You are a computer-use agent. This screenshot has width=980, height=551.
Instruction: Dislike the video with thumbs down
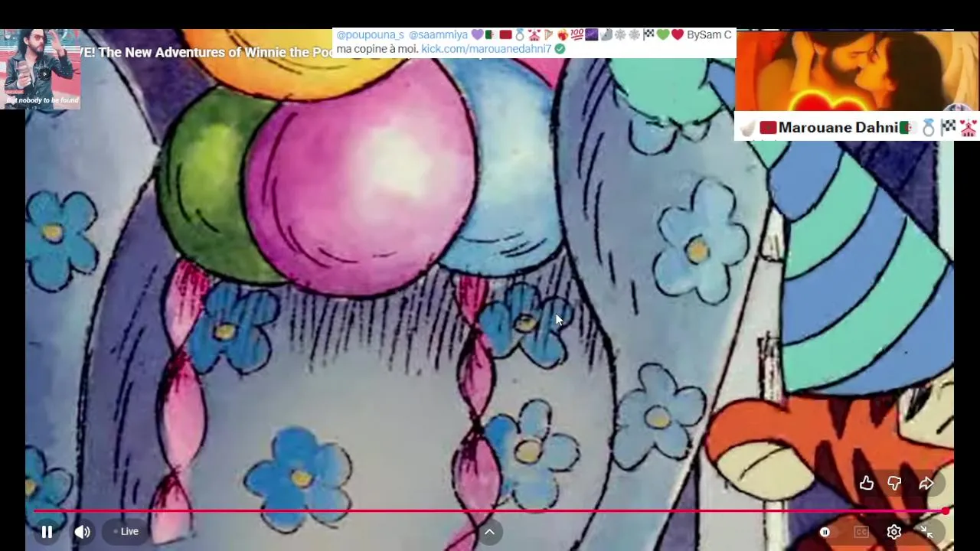894,483
